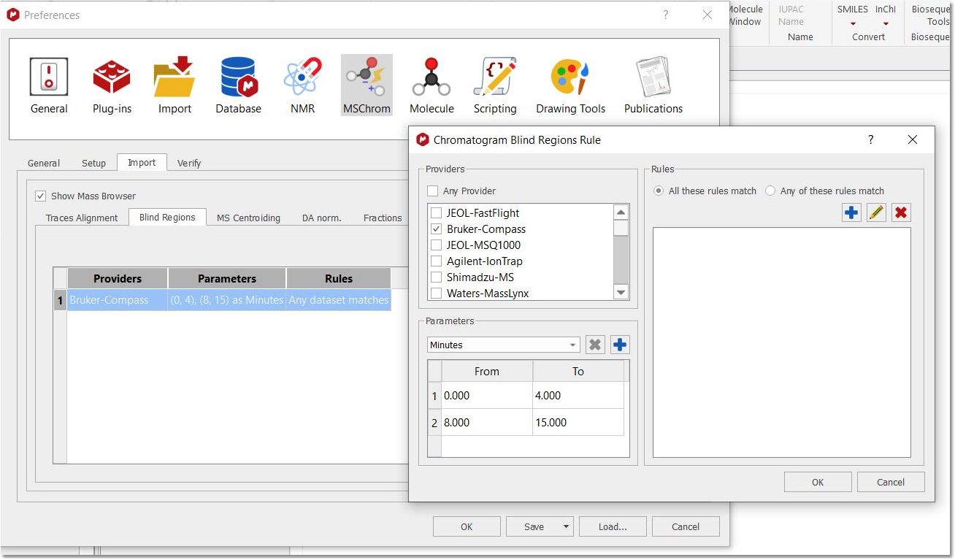Open DA norm. tab
The height and width of the screenshot is (560, 955).
point(322,218)
